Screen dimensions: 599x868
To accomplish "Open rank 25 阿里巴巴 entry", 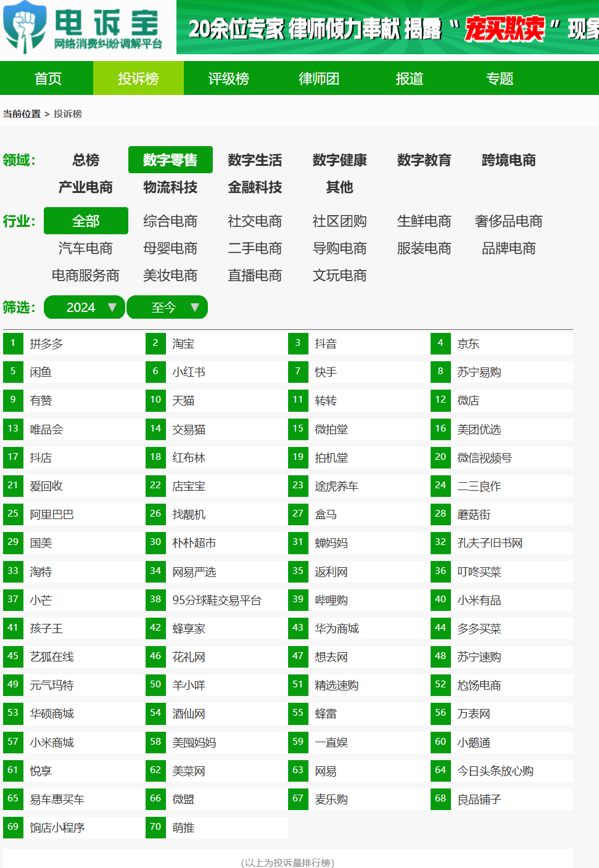I will point(74,515).
